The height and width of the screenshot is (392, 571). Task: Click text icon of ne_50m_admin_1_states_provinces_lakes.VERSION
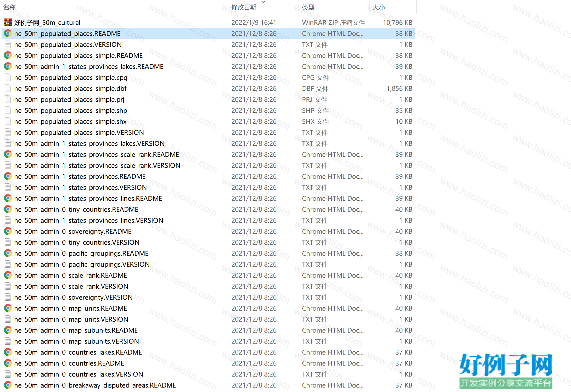click(8, 143)
